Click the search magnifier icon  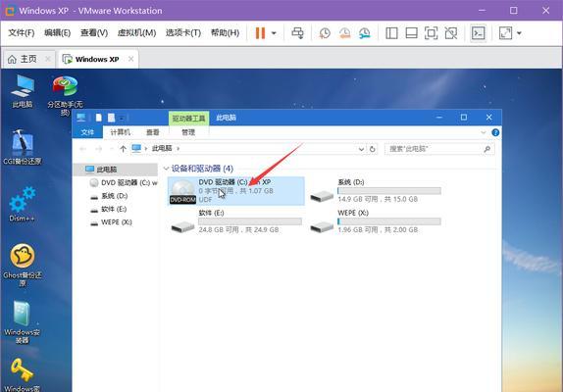[x=487, y=149]
